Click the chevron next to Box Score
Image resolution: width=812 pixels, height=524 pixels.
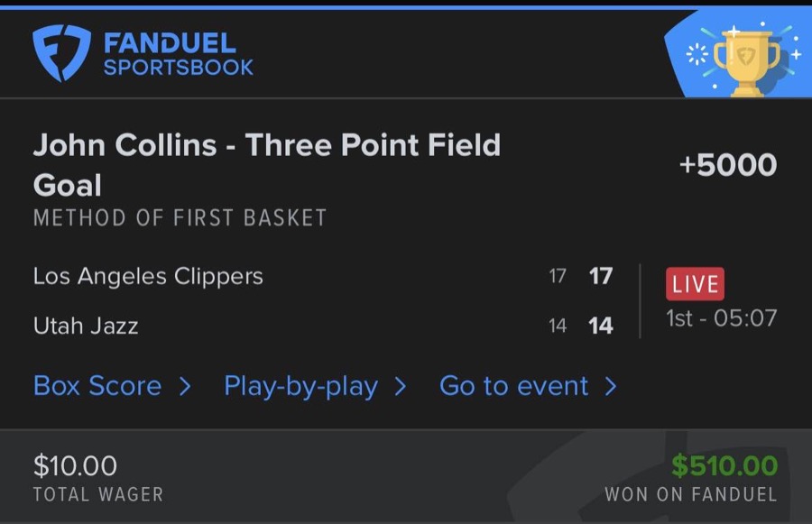(x=185, y=387)
